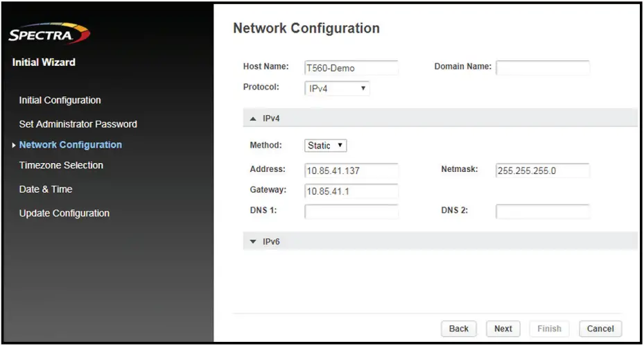Select Network Configuration step in sidebar

click(x=71, y=145)
